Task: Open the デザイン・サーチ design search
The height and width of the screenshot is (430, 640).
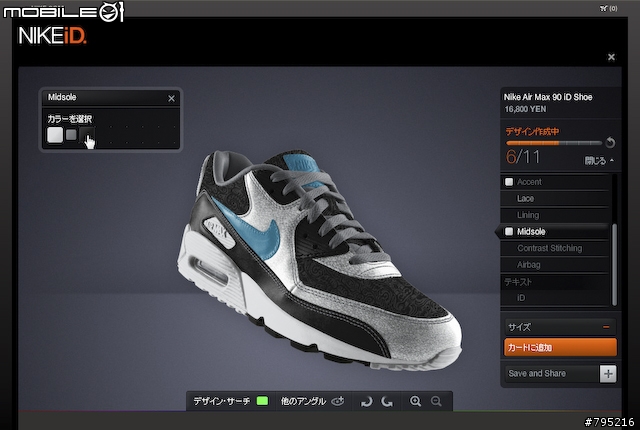Action: 222,401
